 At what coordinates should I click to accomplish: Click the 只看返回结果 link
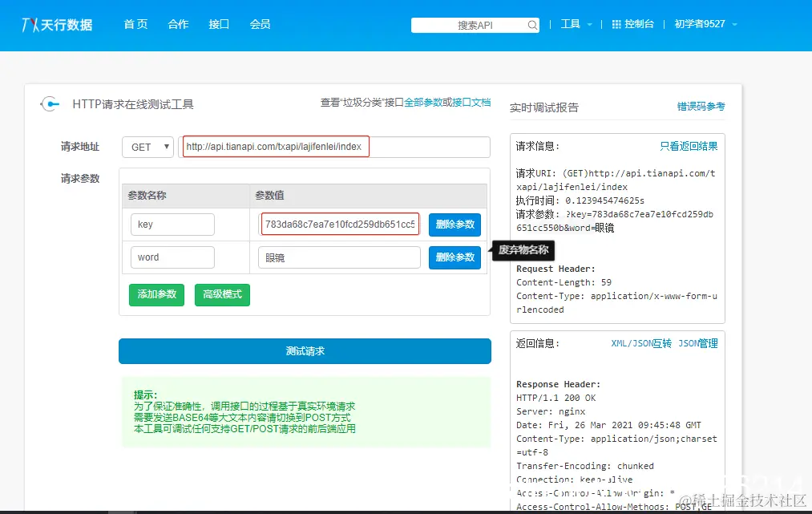tap(689, 147)
